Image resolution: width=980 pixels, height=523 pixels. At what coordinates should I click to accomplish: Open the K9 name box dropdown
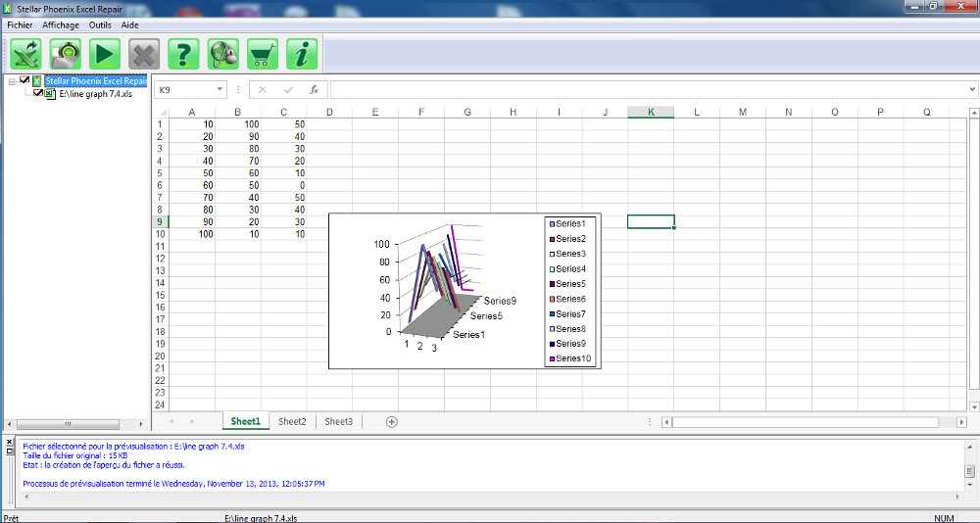pos(220,89)
